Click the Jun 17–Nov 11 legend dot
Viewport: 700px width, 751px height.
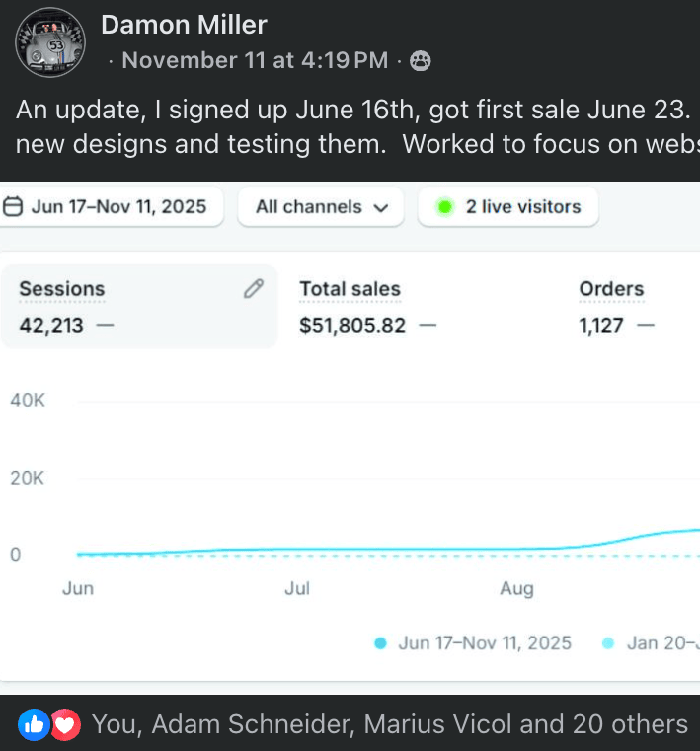pyautogui.click(x=380, y=643)
